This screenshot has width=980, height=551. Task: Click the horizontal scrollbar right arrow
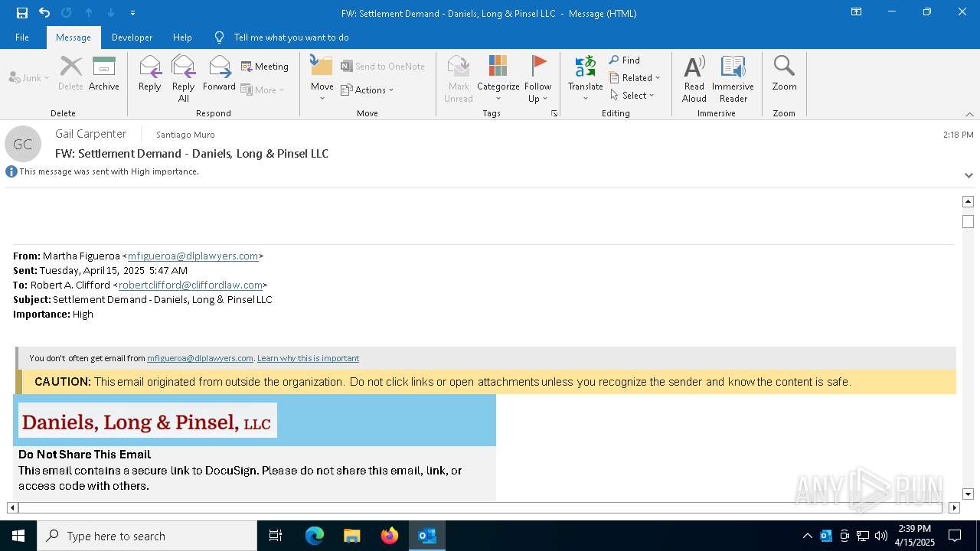tap(954, 507)
